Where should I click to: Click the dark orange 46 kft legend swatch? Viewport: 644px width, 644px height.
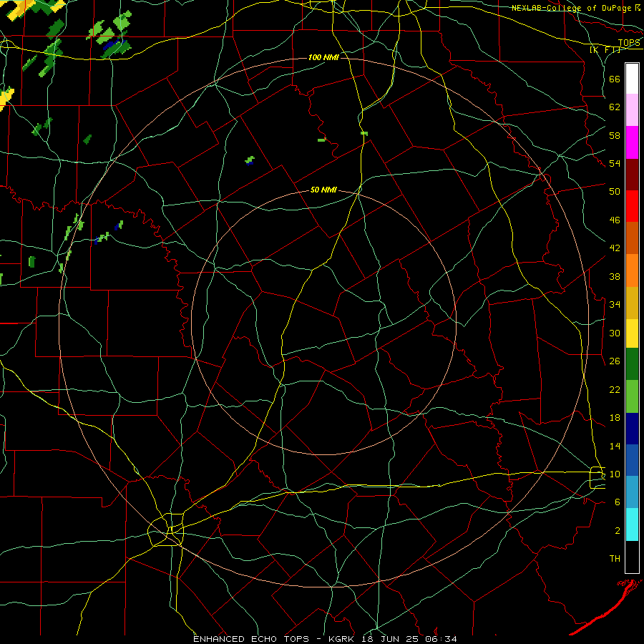pos(632,238)
